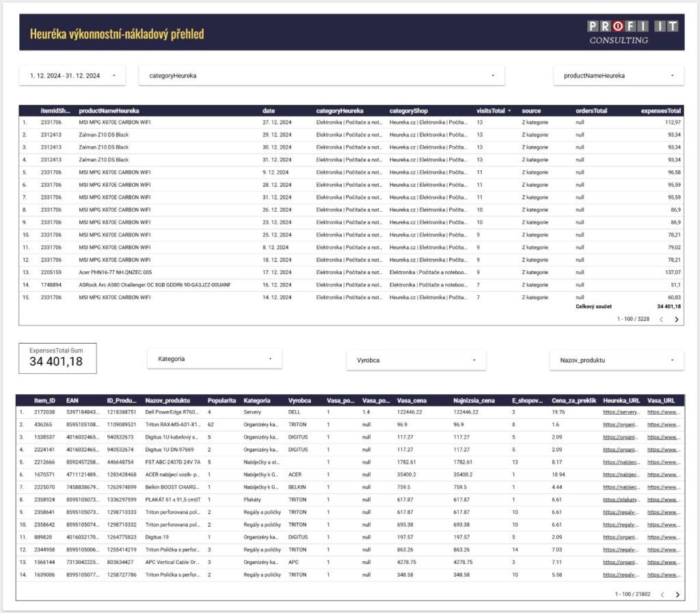Click the date cell 27. 12. 2024

[277, 122]
